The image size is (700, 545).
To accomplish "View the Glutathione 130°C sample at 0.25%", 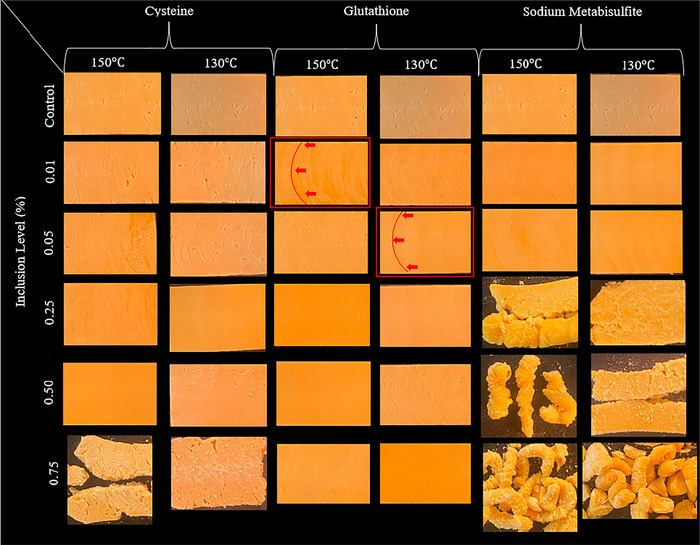I will click(x=425, y=316).
